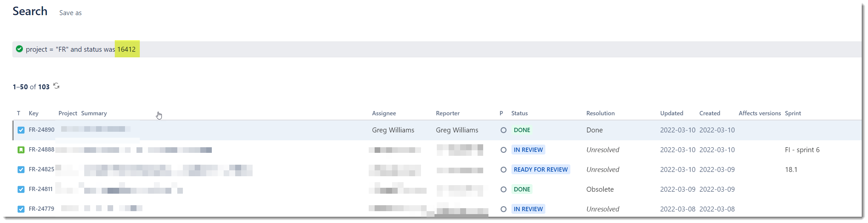
Task: Click the task type icon for FR-24779
Action: point(21,209)
